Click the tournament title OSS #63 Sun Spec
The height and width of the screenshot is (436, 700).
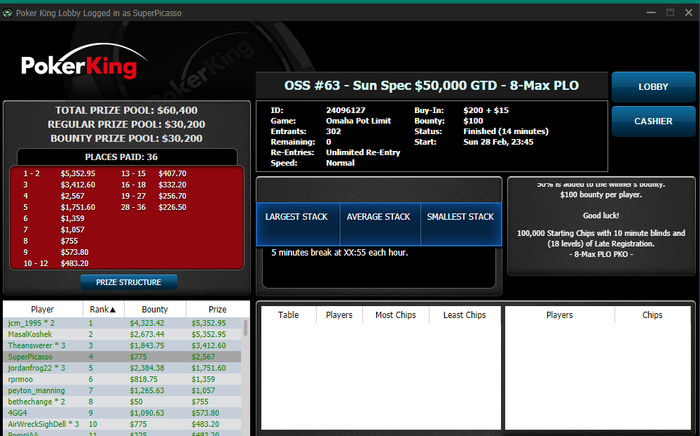(432, 85)
